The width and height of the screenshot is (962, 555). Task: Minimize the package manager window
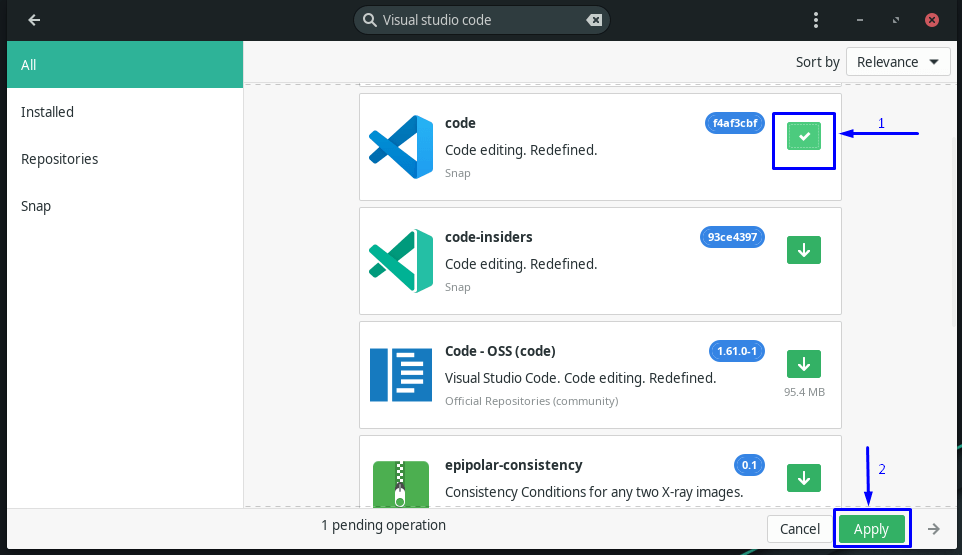pyautogui.click(x=860, y=20)
